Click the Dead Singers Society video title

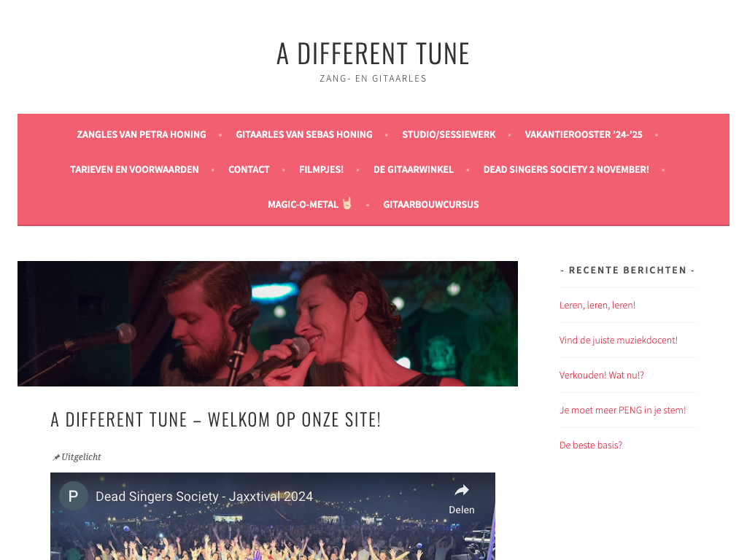click(204, 497)
